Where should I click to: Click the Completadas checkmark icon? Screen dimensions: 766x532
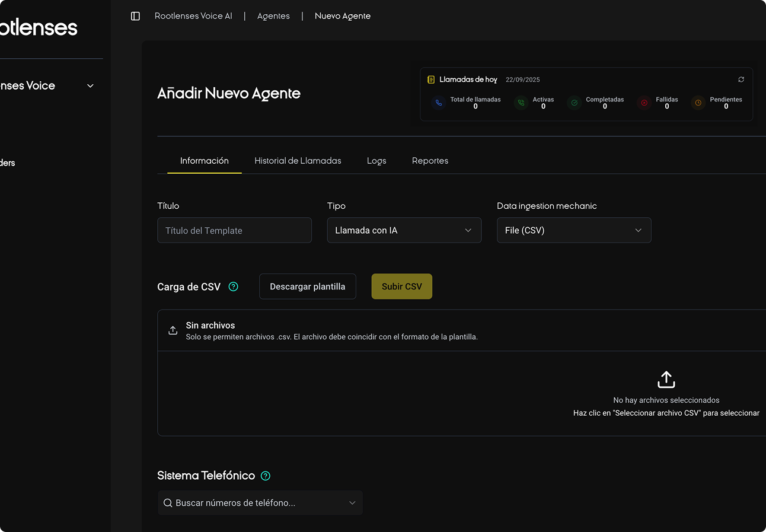574,103
